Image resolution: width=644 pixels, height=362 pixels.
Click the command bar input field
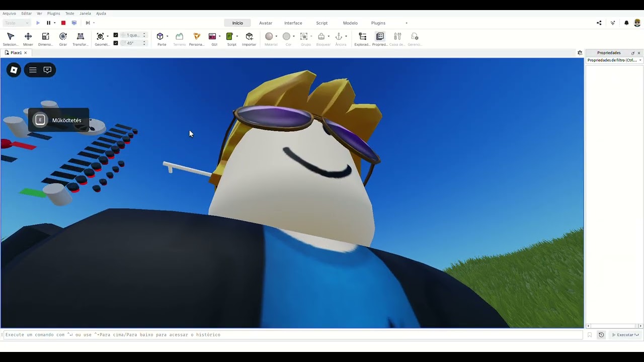coord(292,335)
